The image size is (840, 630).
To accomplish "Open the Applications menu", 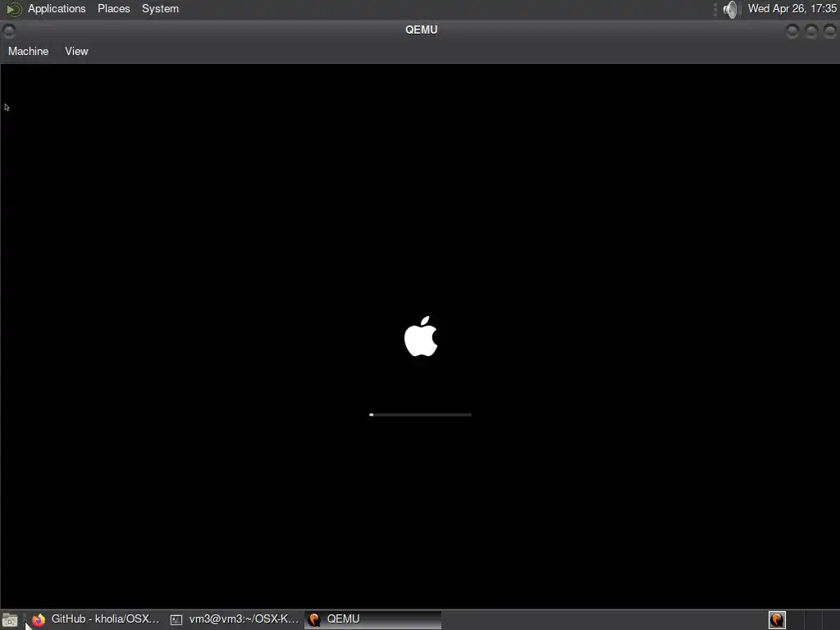I will (x=57, y=8).
